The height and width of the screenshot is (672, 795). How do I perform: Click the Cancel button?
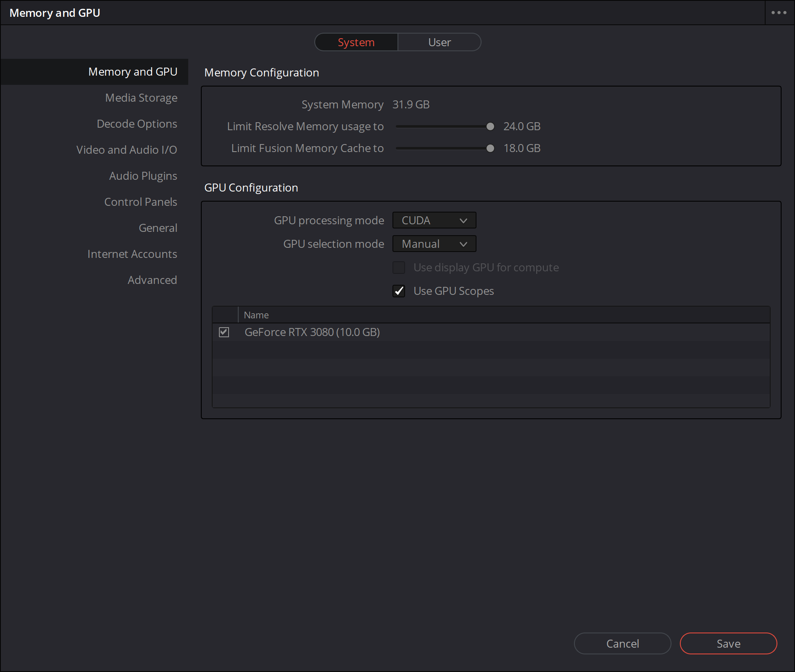click(x=622, y=643)
